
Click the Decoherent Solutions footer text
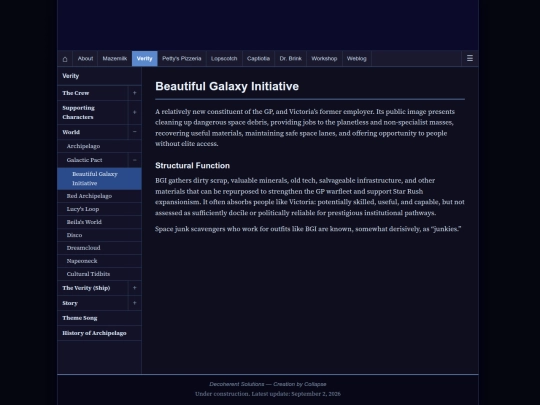pyautogui.click(x=268, y=384)
